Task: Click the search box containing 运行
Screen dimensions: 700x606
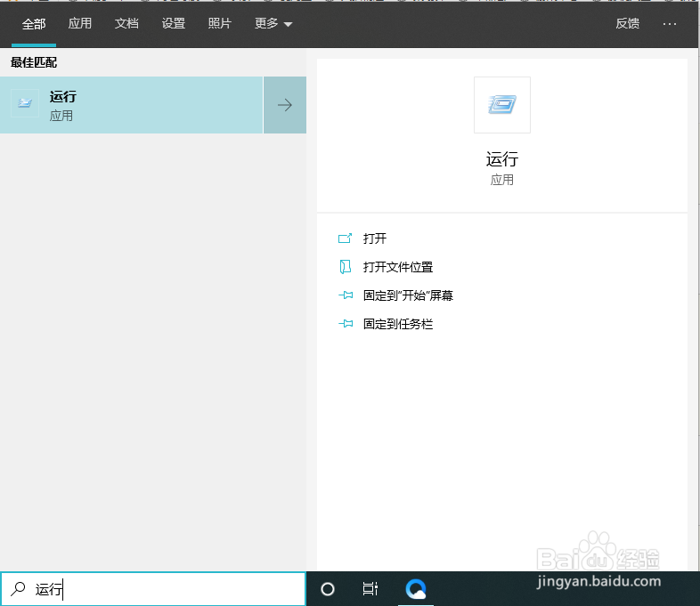Action: pos(153,589)
